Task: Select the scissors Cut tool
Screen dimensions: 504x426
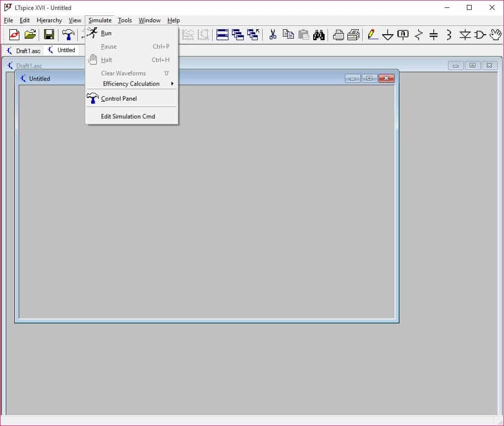Action: (x=273, y=35)
